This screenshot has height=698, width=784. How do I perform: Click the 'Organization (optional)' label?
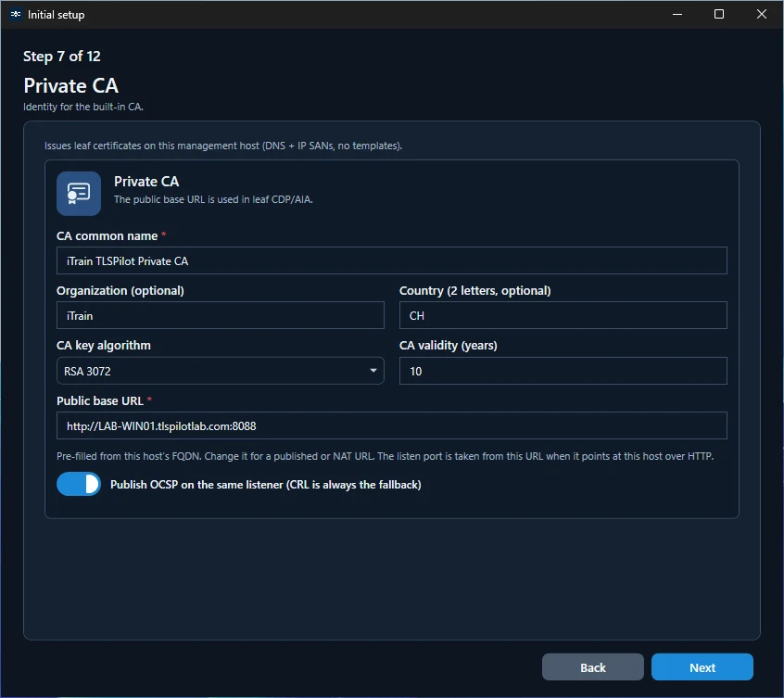point(120,291)
